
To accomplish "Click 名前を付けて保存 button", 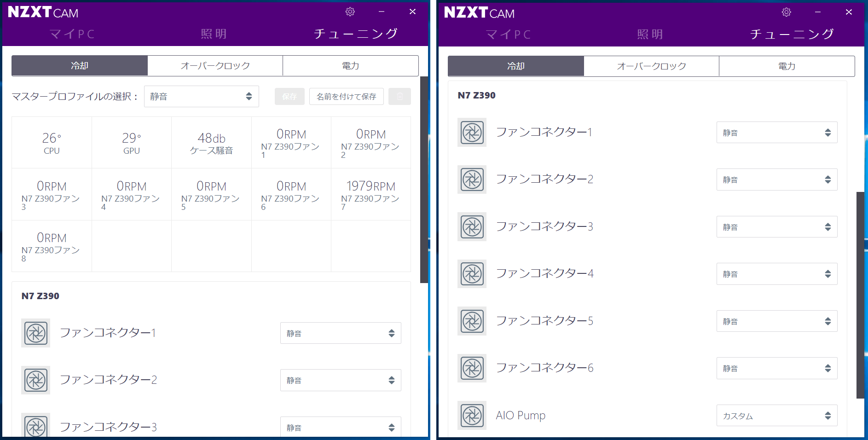I will click(347, 96).
